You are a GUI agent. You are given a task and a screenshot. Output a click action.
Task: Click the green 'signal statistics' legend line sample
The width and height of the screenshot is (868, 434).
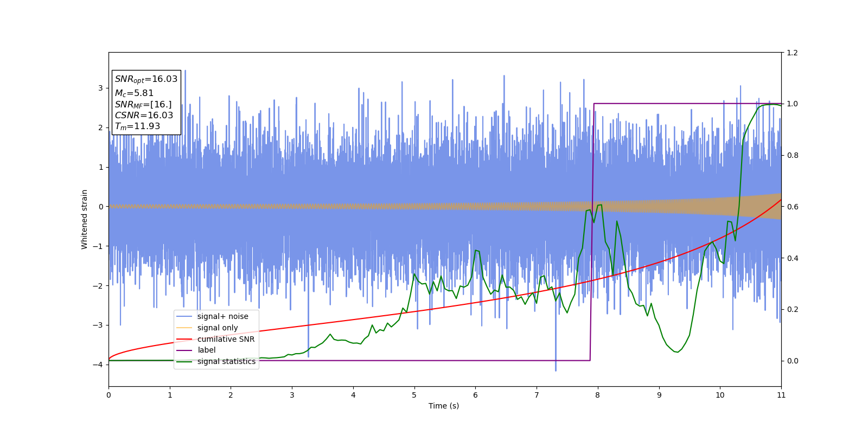(x=184, y=361)
